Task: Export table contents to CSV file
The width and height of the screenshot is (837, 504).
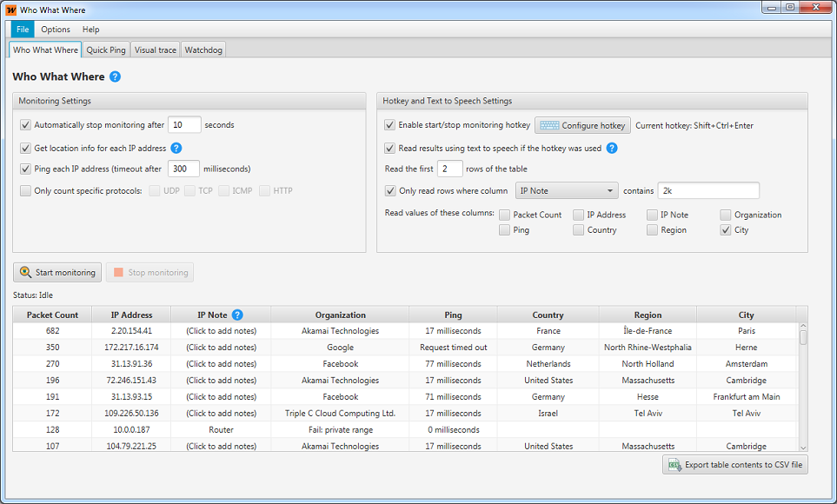Action: [735, 465]
